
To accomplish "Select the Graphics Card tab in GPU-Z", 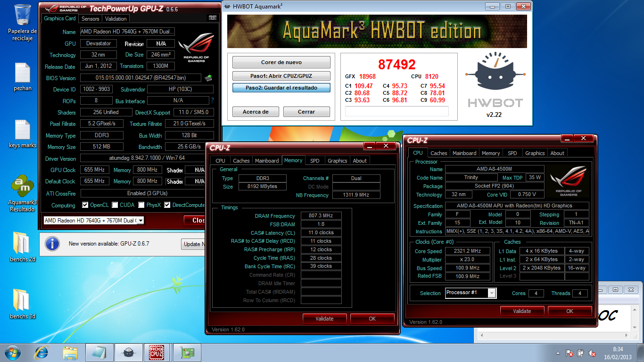I will pyautogui.click(x=60, y=18).
